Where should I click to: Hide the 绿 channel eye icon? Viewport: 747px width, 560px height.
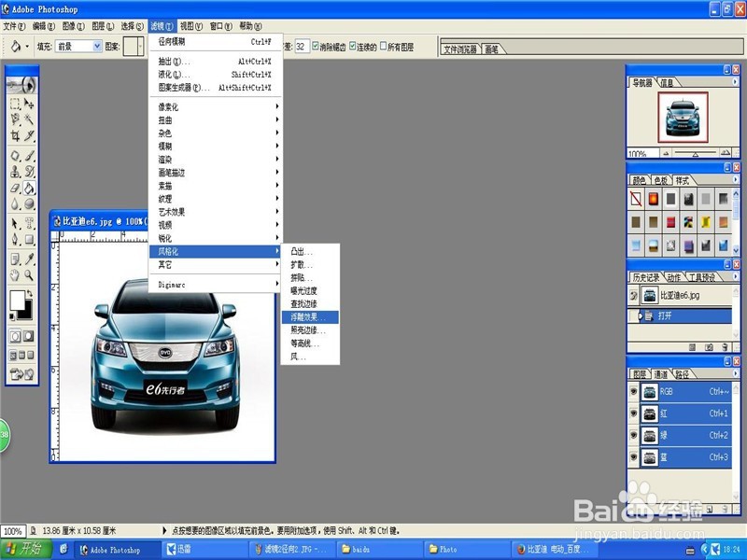tap(634, 435)
